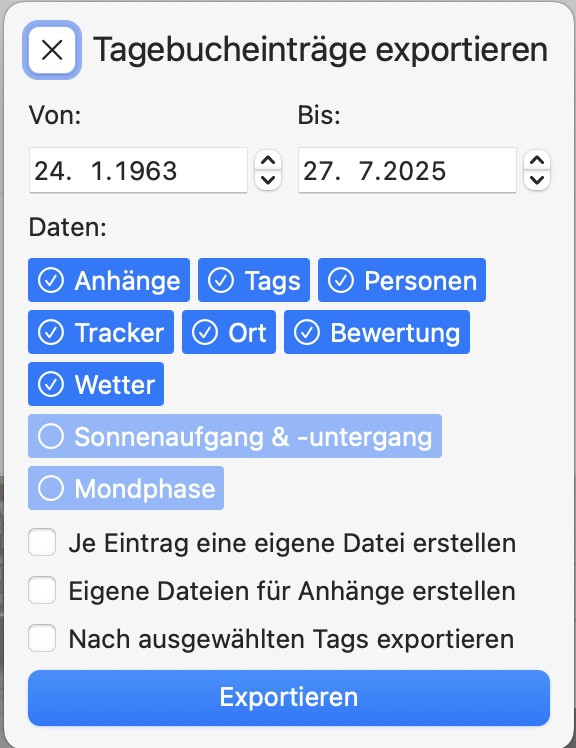The image size is (576, 748).
Task: Check Eigene Dateien für Anhänge erstellen
Action: [42, 590]
